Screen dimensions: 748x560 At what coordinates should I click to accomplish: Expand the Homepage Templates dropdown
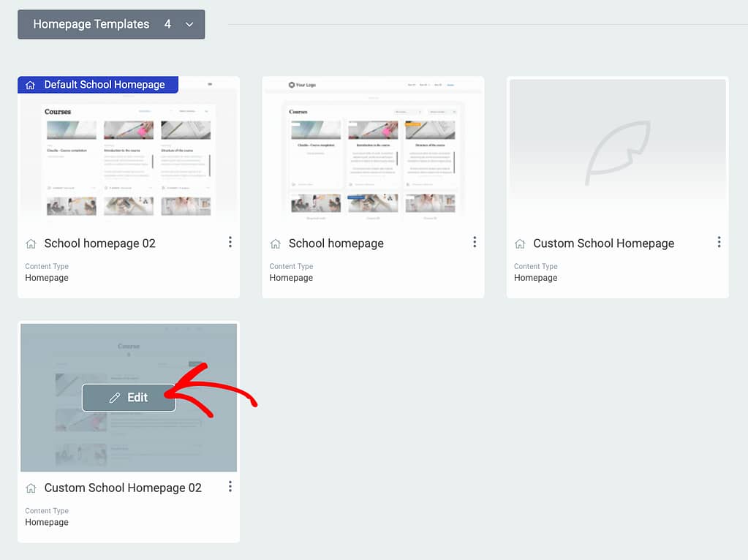coord(111,24)
